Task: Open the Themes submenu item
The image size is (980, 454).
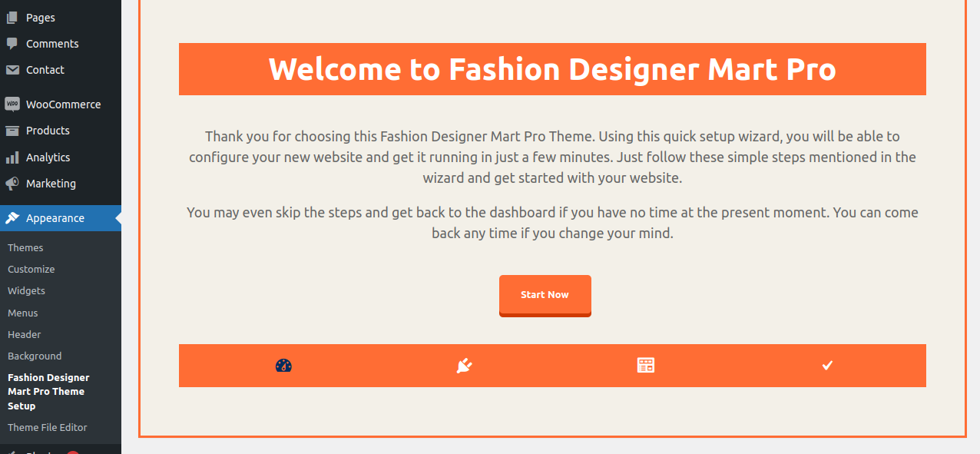Action: (x=25, y=248)
